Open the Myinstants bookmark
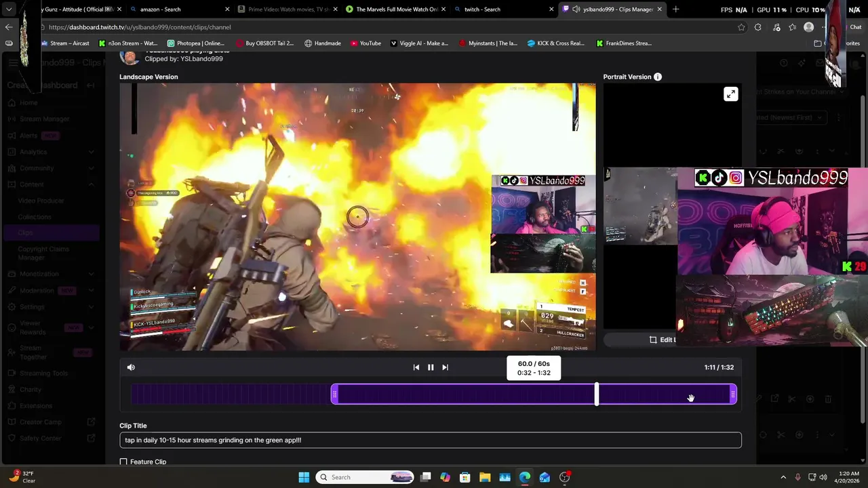The height and width of the screenshot is (488, 868). (x=488, y=43)
